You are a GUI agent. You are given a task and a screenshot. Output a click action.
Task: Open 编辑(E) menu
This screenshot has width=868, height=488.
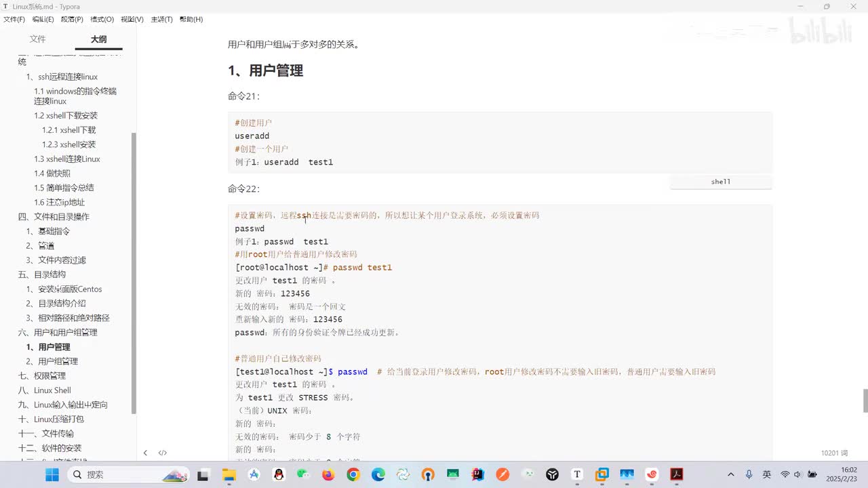point(43,19)
